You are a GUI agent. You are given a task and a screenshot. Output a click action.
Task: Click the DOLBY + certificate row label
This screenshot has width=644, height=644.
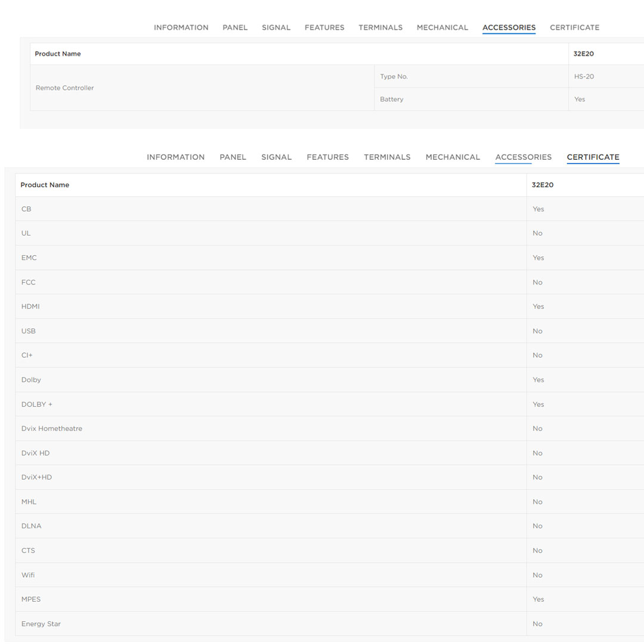pos(37,404)
